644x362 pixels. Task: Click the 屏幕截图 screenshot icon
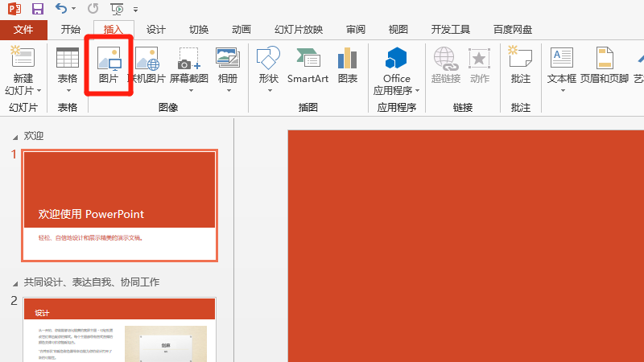[x=189, y=58]
